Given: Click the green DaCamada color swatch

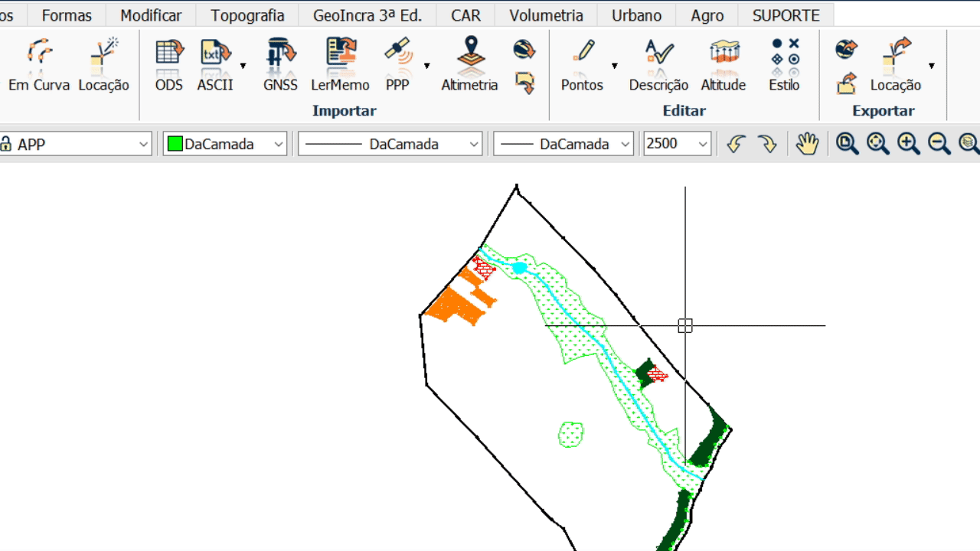Looking at the screenshot, I should 175,144.
